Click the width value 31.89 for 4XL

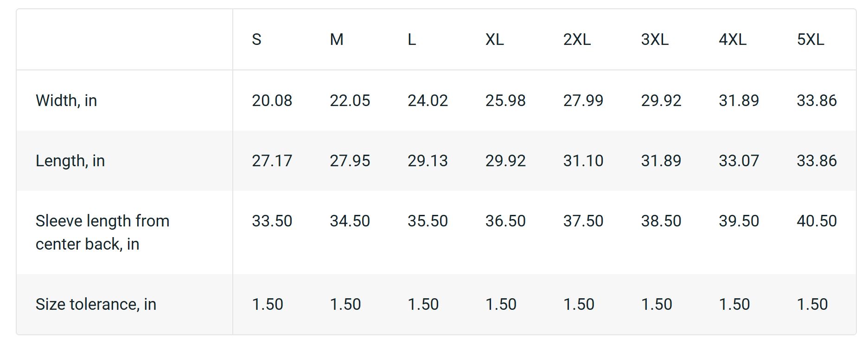coord(739,100)
